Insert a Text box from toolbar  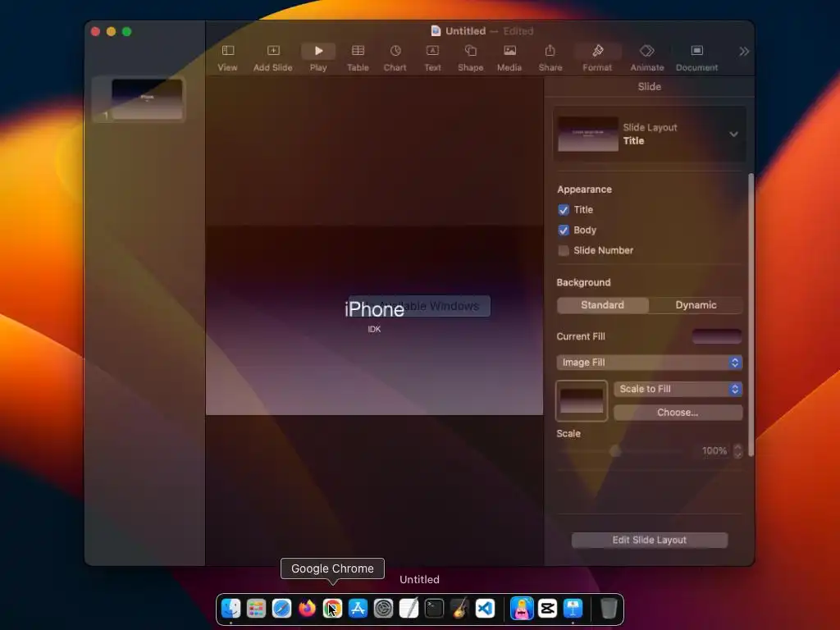coord(432,58)
